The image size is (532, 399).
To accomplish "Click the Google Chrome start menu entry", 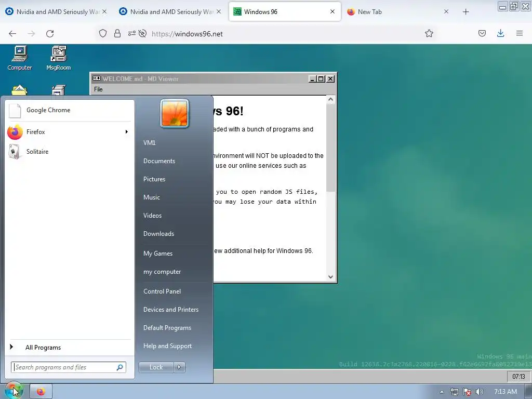I will [69, 110].
